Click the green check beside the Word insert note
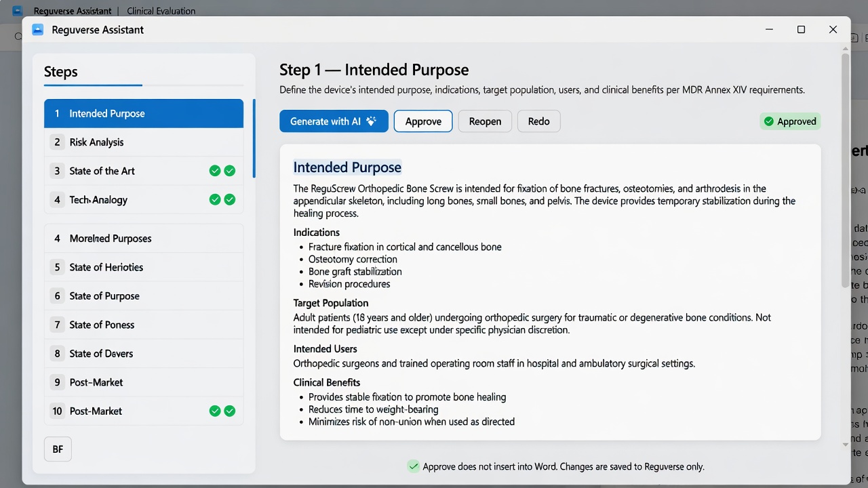The image size is (868, 488). tap(413, 466)
